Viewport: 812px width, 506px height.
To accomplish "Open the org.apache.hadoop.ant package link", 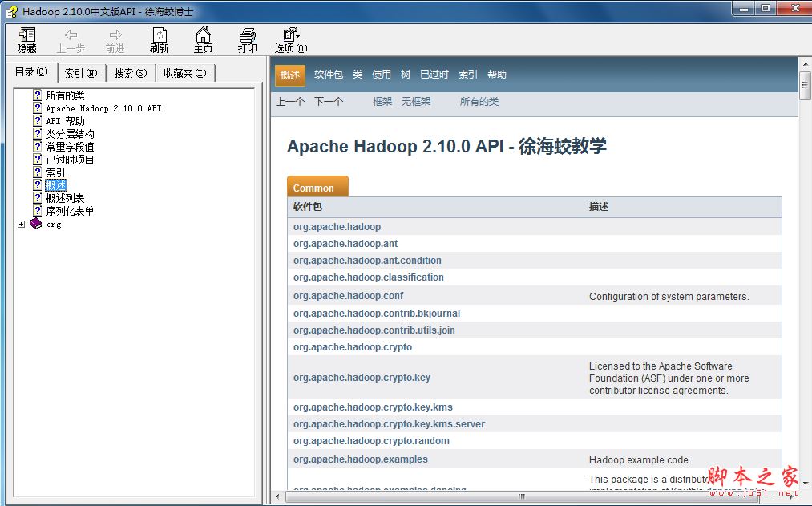I will pyautogui.click(x=345, y=244).
